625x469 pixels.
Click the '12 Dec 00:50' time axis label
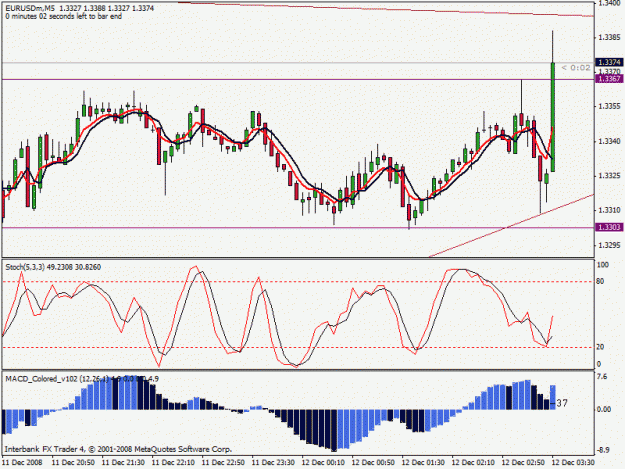coord(373,463)
